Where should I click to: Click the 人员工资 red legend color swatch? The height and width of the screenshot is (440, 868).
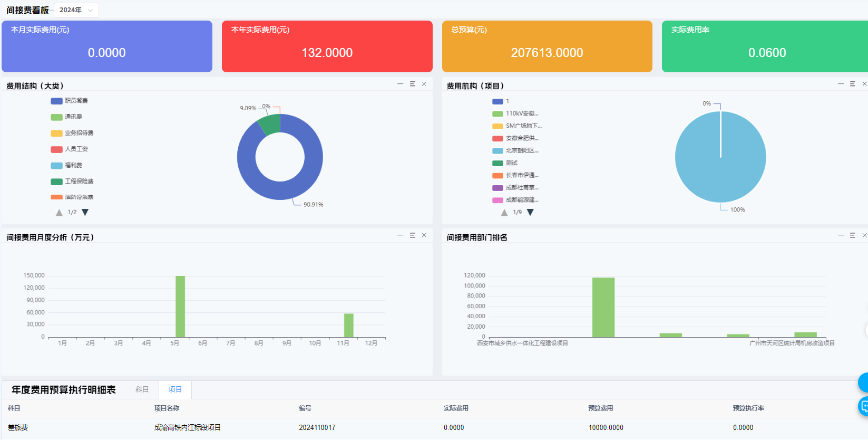[x=56, y=149]
